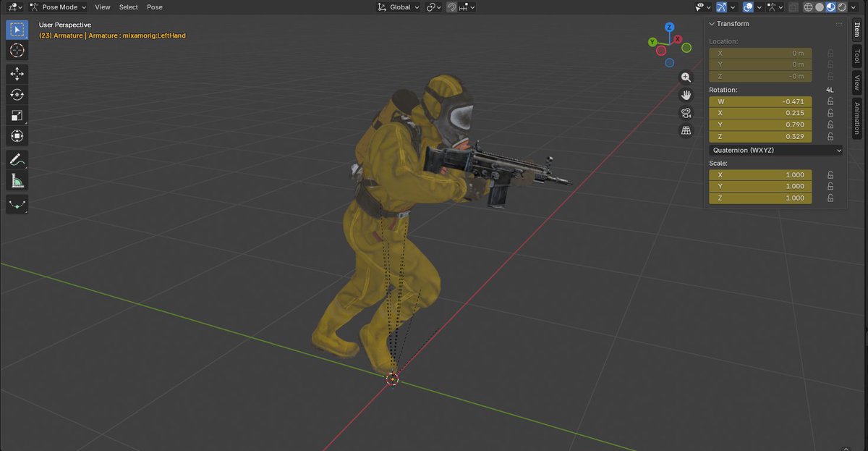Open object visibility eye dropdown
868x451 pixels.
pos(703,7)
